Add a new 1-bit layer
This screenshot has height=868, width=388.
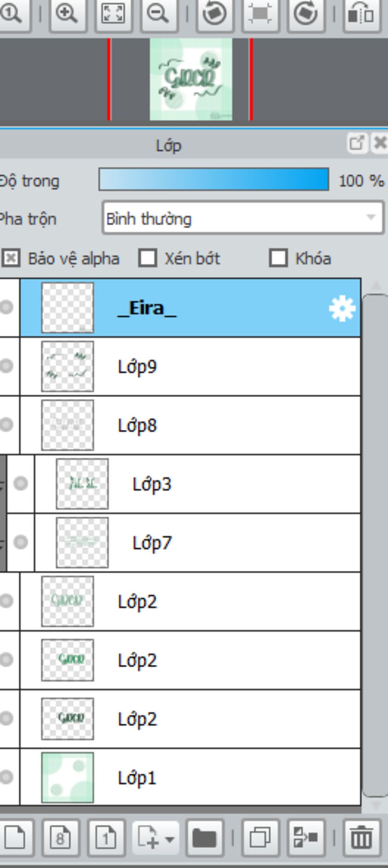(106, 838)
